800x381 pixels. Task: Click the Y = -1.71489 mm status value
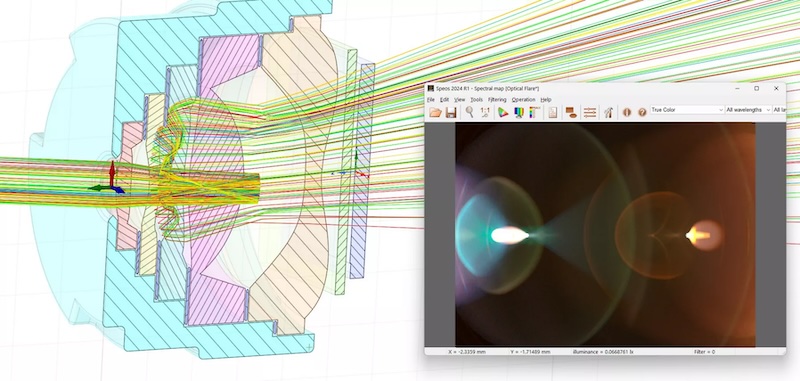click(x=530, y=352)
